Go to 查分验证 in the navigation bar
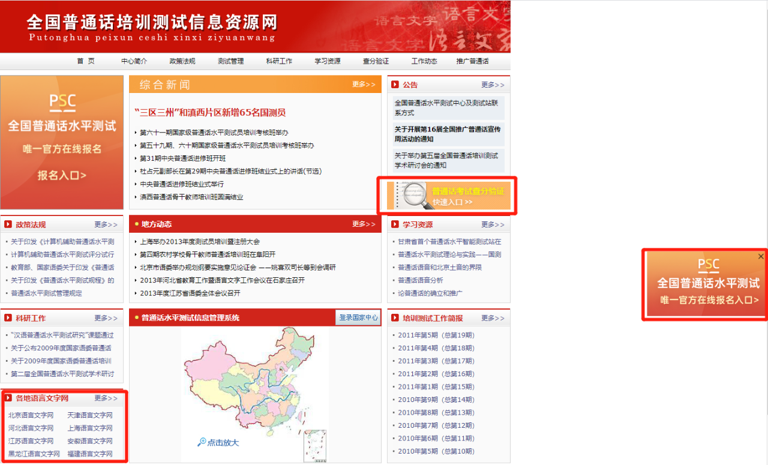 (x=375, y=61)
